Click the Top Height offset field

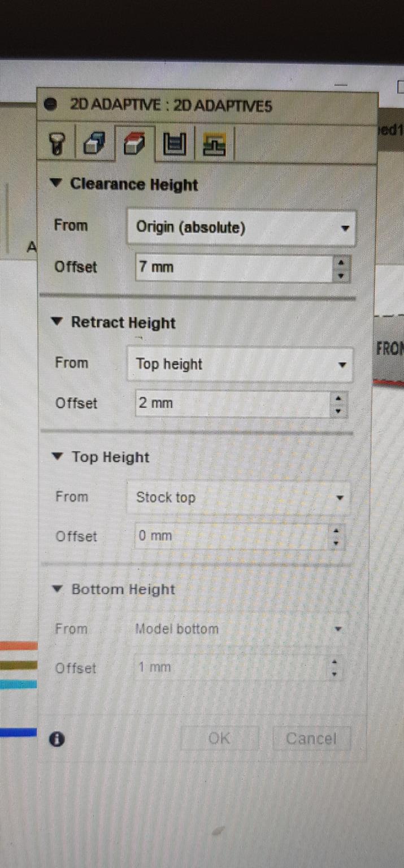(232, 536)
